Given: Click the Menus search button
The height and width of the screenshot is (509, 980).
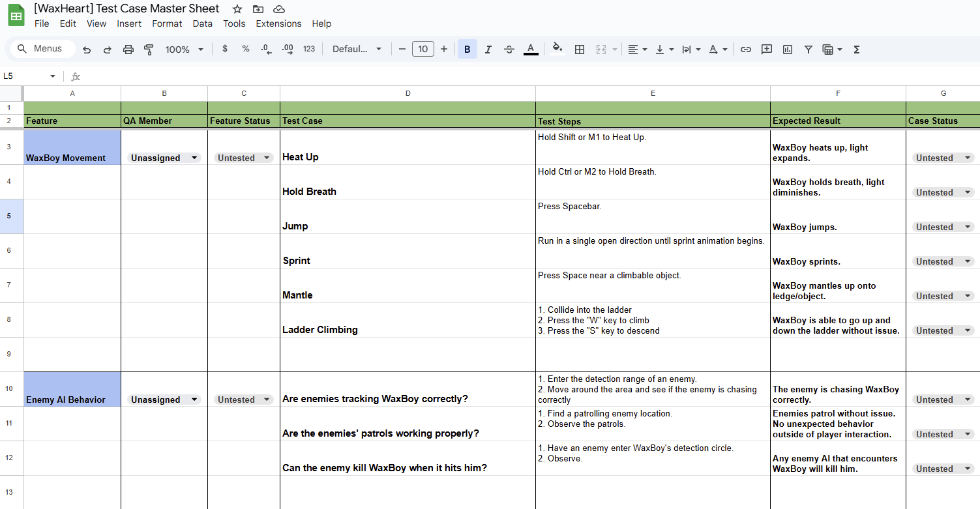Looking at the screenshot, I should click(41, 48).
